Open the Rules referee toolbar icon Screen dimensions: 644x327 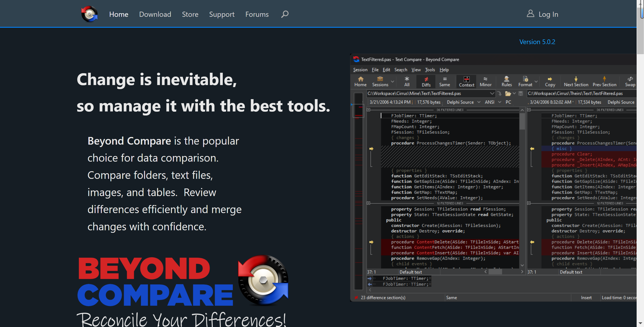[506, 81]
